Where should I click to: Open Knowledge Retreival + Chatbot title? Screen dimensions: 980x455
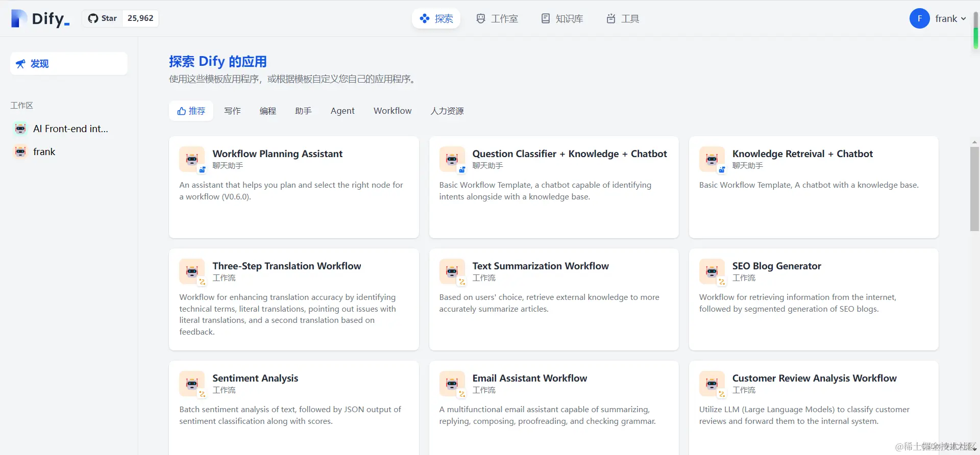tap(802, 154)
